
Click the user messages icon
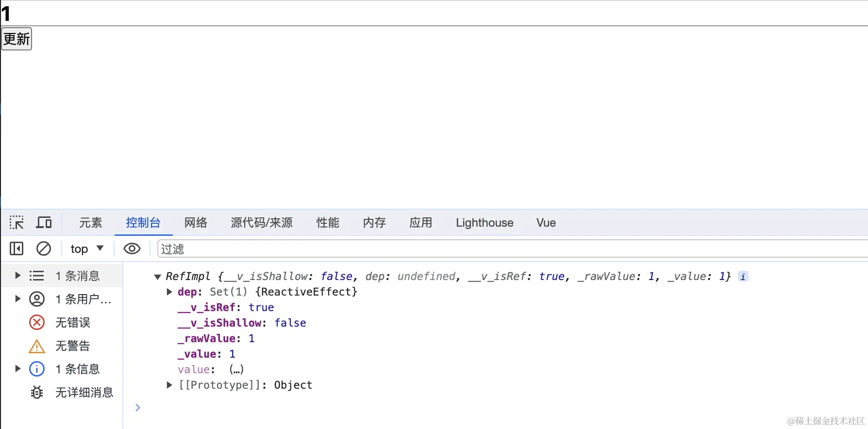pyautogui.click(x=37, y=299)
